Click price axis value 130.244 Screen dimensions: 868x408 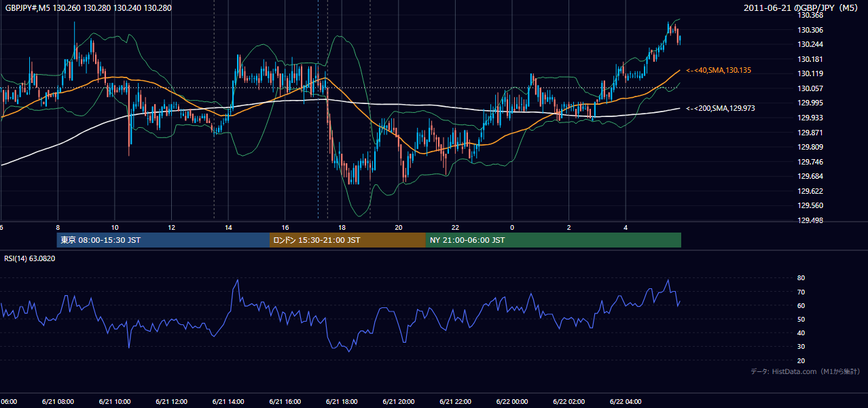tap(810, 44)
